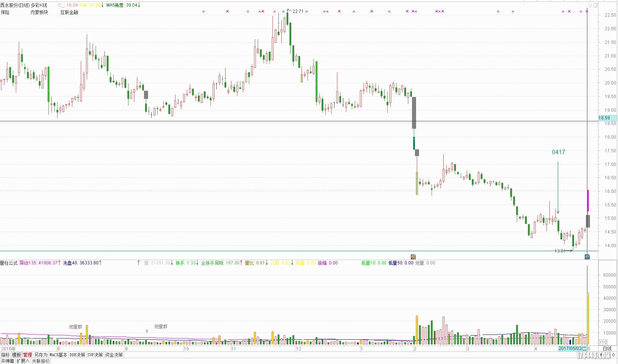This screenshot has height=364, width=618.
Task: Click the tall yellow latest volume bar
Action: pos(588,319)
